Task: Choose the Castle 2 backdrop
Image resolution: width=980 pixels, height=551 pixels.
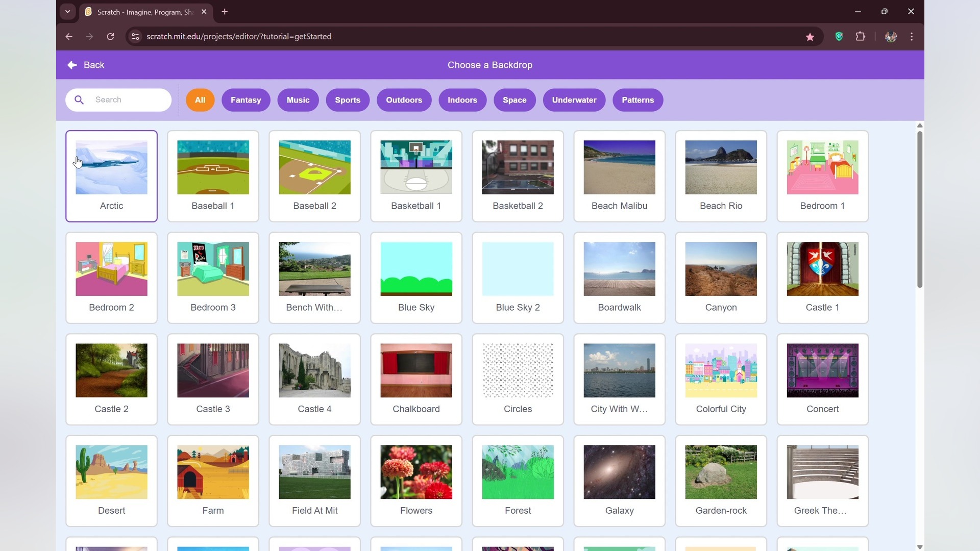Action: 111,379
